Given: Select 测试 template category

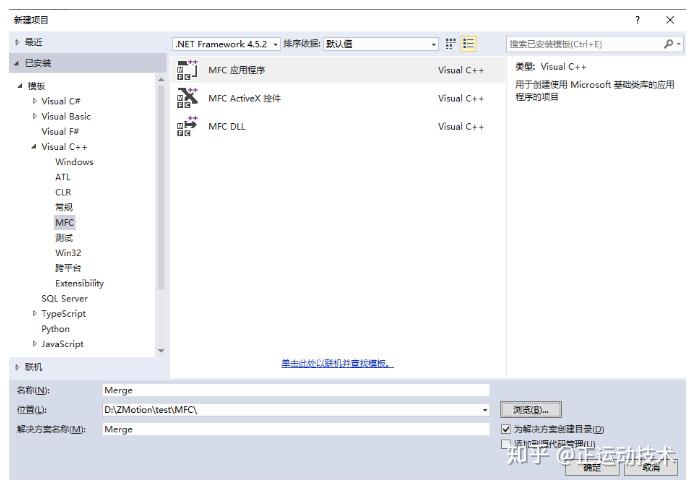Looking at the screenshot, I should click(64, 238).
